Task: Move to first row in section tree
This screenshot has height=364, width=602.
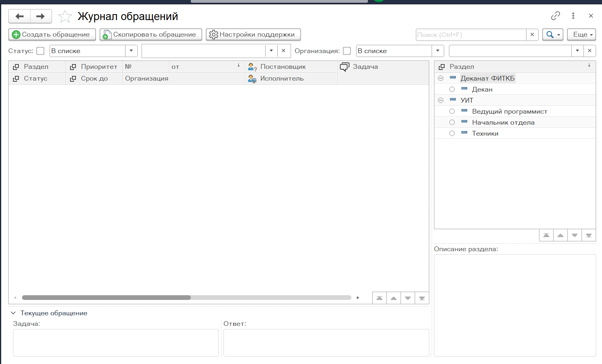Action: (x=546, y=235)
